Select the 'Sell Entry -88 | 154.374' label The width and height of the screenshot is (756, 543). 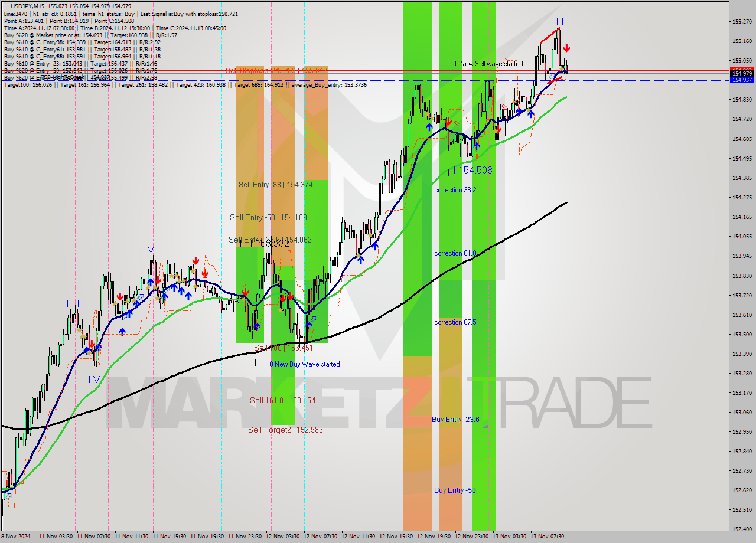(276, 185)
